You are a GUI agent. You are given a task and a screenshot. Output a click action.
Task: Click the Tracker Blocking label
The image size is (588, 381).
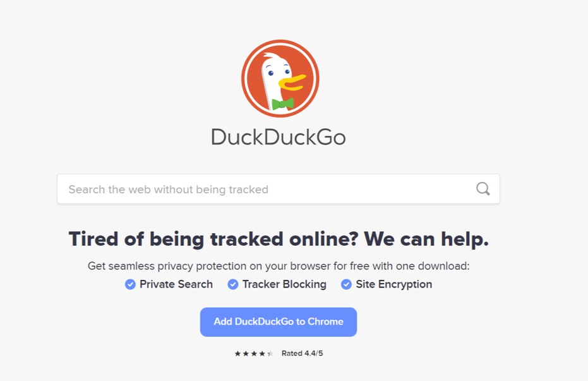[x=284, y=284]
